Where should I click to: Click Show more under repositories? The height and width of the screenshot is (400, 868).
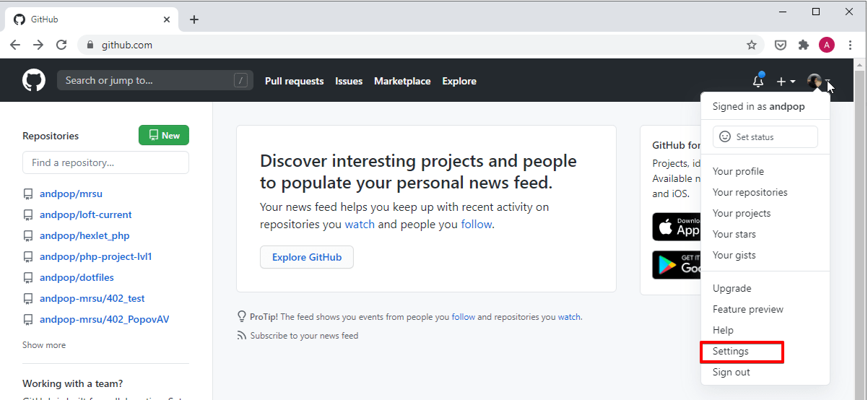44,345
